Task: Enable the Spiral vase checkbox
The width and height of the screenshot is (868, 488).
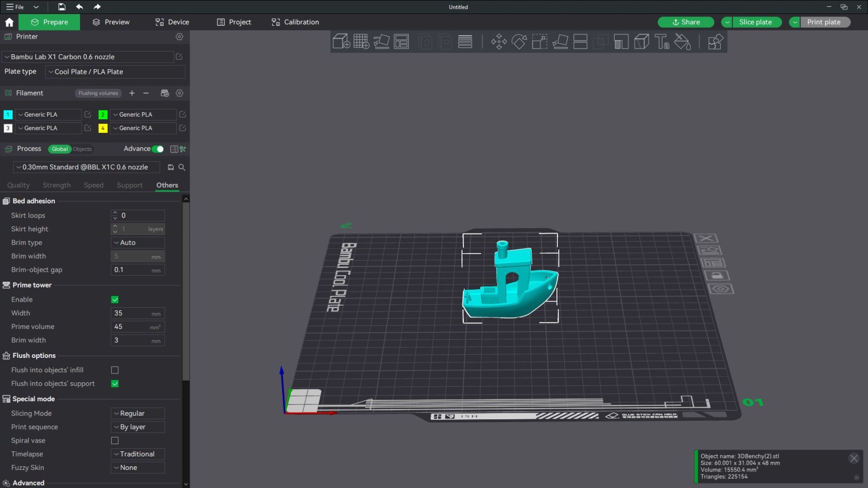Action: (115, 440)
